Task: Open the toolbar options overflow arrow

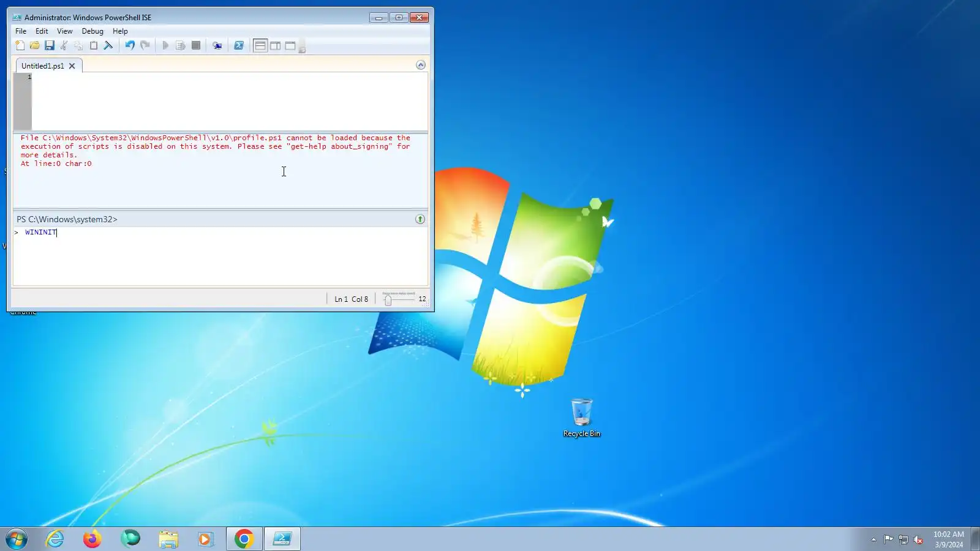Action: click(302, 49)
